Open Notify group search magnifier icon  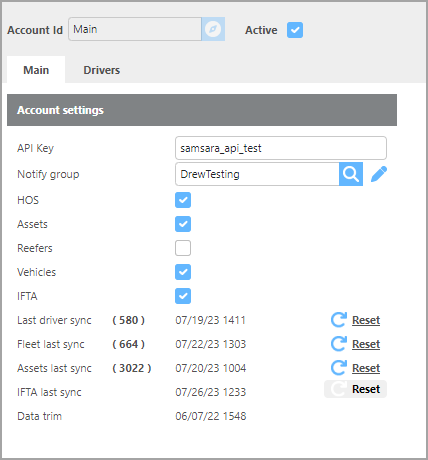pyautogui.click(x=351, y=174)
